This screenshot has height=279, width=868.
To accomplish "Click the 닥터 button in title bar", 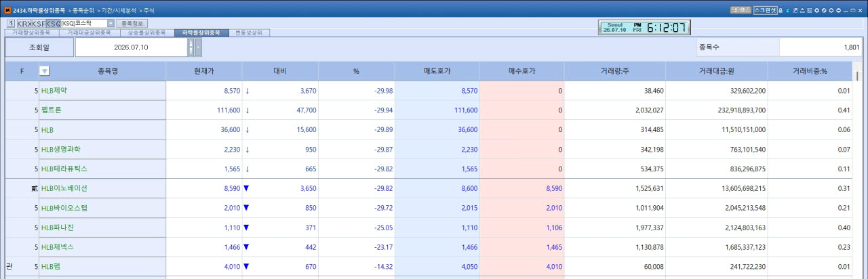I will (740, 11).
